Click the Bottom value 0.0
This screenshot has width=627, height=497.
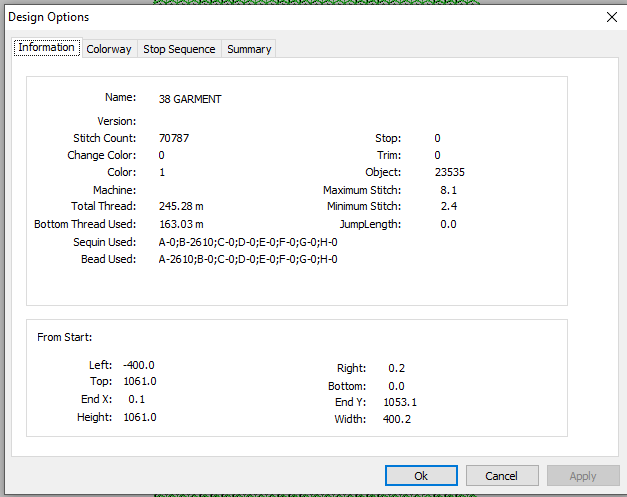pyautogui.click(x=396, y=386)
